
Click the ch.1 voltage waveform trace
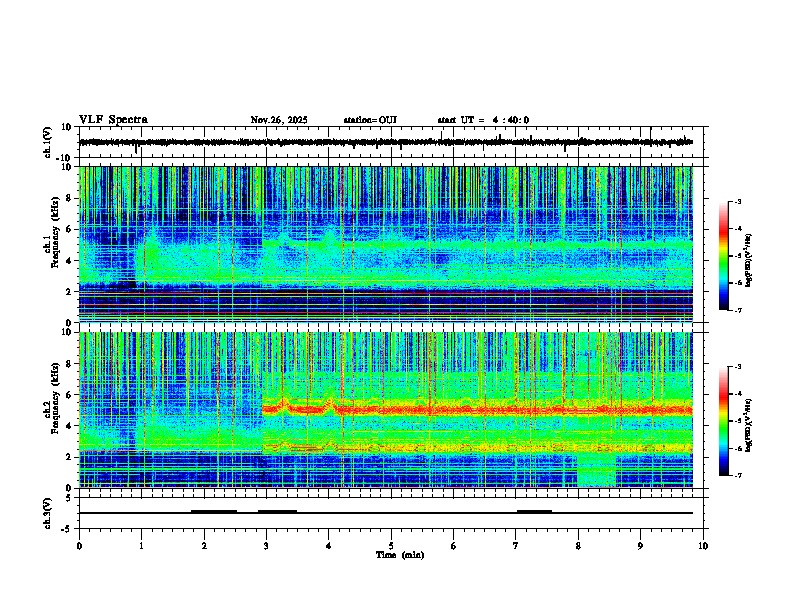[386, 142]
